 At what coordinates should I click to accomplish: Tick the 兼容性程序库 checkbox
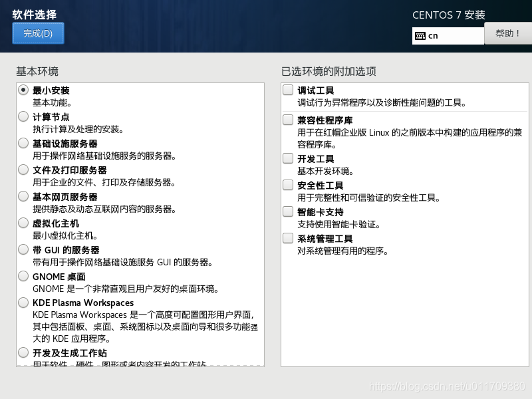click(288, 120)
